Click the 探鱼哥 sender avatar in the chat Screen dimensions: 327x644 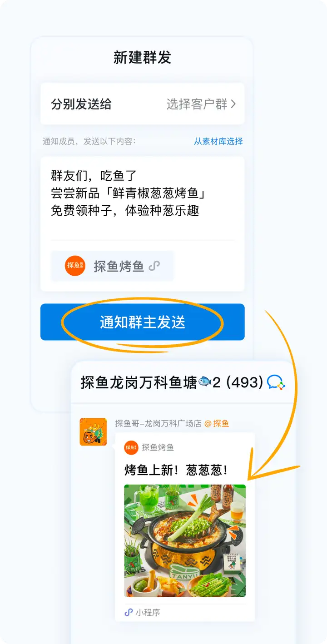click(93, 432)
